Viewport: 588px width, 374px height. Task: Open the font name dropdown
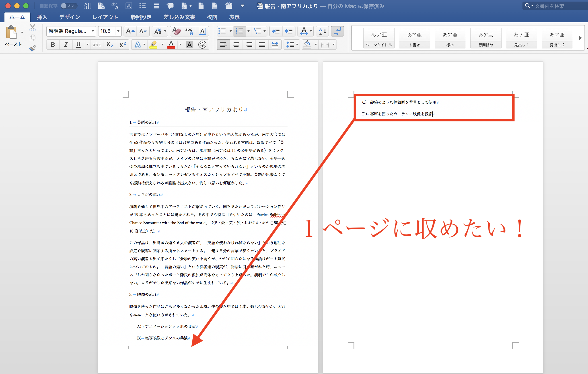point(93,31)
